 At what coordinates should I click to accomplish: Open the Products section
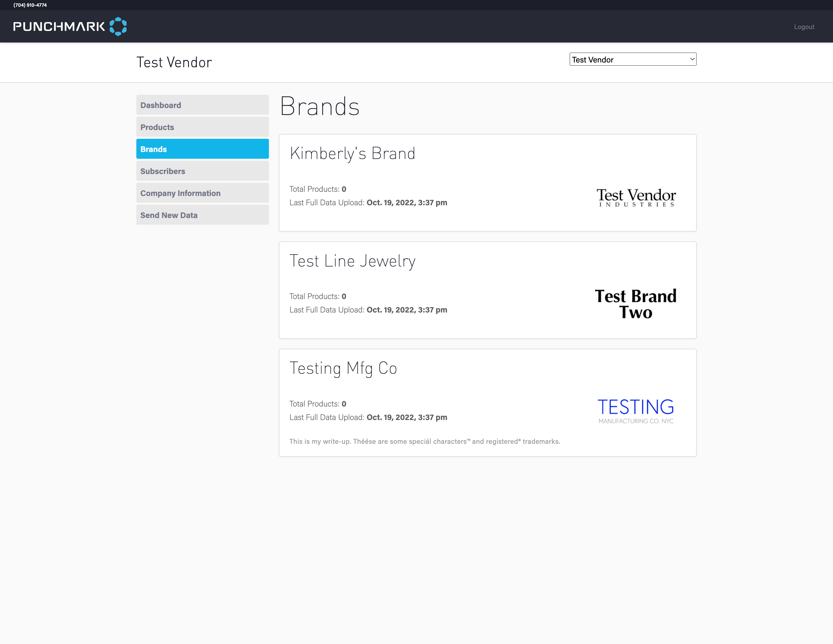coord(202,127)
